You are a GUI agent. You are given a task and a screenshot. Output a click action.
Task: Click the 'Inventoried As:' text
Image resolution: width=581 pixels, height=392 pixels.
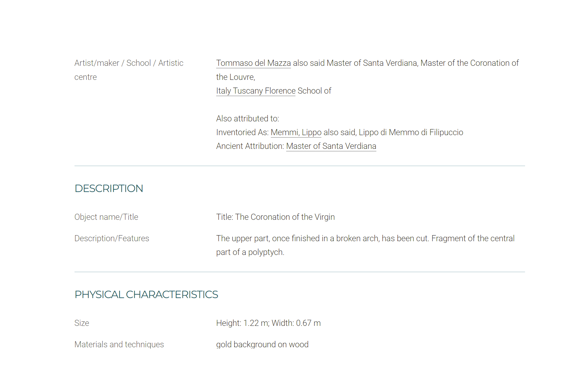coord(242,133)
